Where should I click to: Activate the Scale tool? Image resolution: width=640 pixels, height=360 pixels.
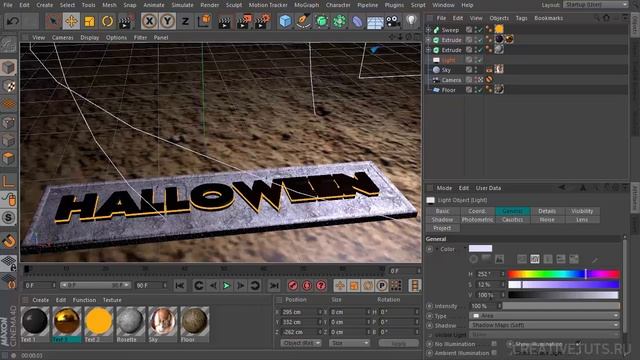point(89,21)
